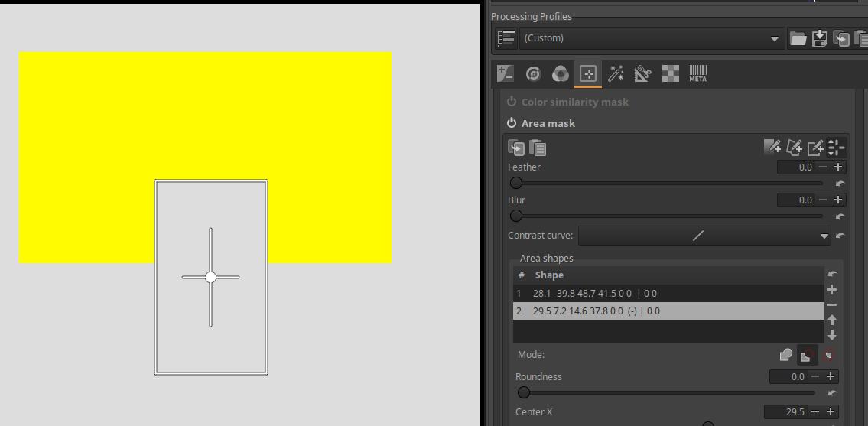Save the current processing profile
Viewport: 868px width, 426px height.
pyautogui.click(x=819, y=38)
